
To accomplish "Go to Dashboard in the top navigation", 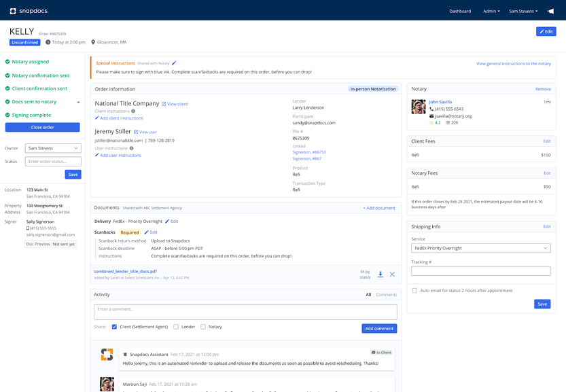I will [x=460, y=11].
